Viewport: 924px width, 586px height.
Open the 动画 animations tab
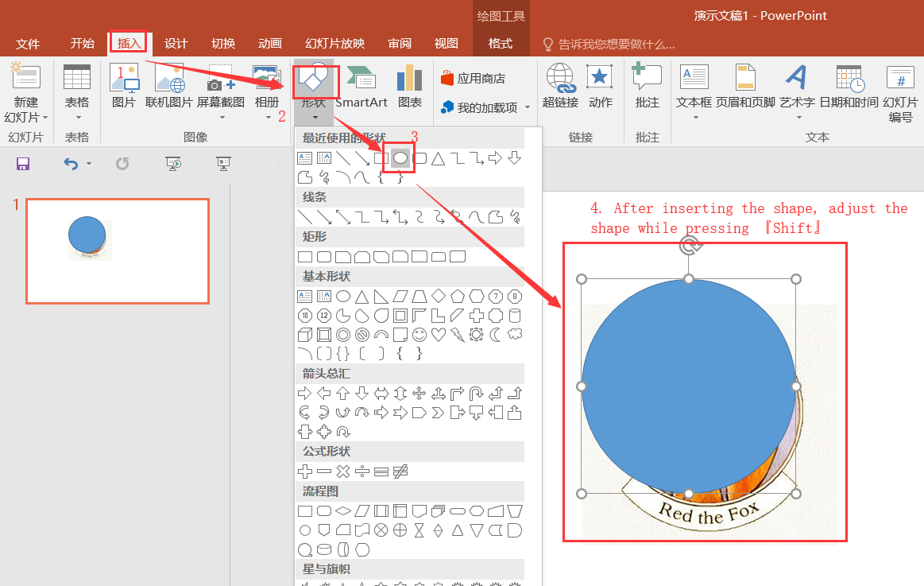[x=269, y=44]
